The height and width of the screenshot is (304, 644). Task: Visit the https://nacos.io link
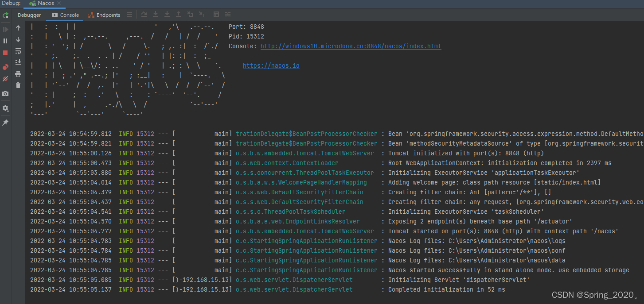click(271, 65)
